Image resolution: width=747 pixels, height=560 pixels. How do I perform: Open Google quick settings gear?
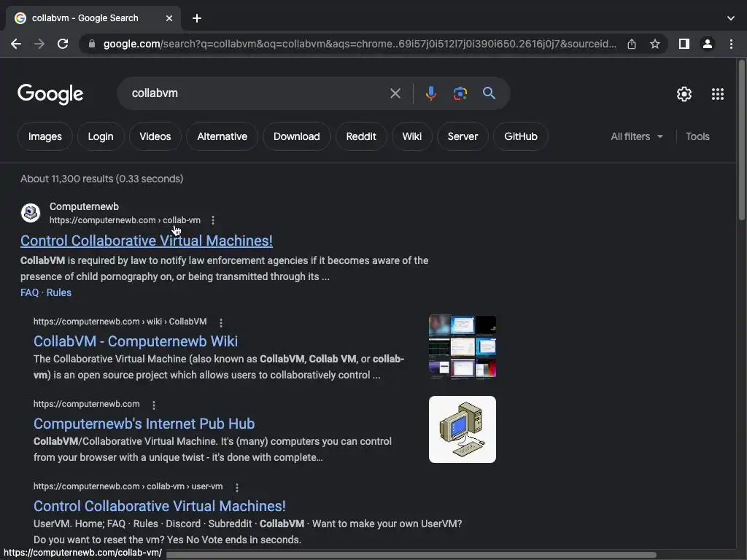point(684,94)
